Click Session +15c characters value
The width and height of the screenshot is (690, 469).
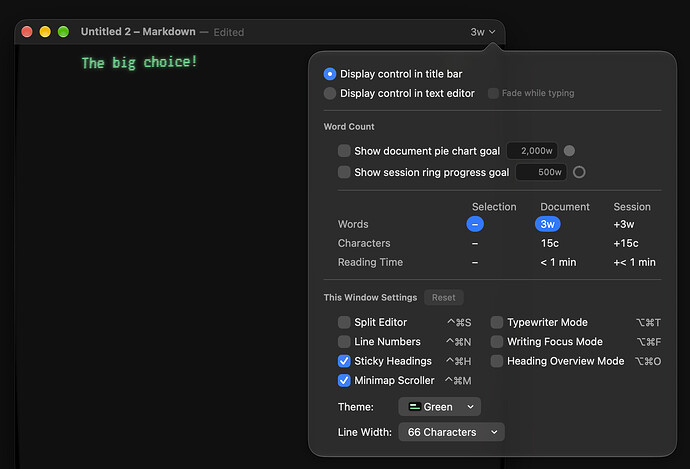tap(626, 243)
